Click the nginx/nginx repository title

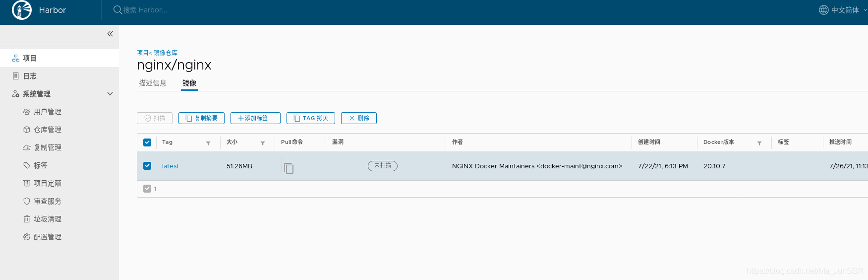[x=174, y=65]
